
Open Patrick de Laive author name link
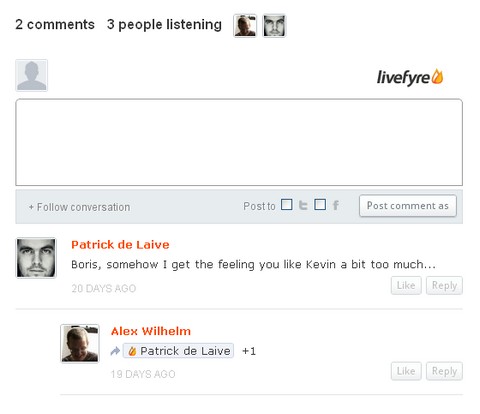tap(120, 245)
